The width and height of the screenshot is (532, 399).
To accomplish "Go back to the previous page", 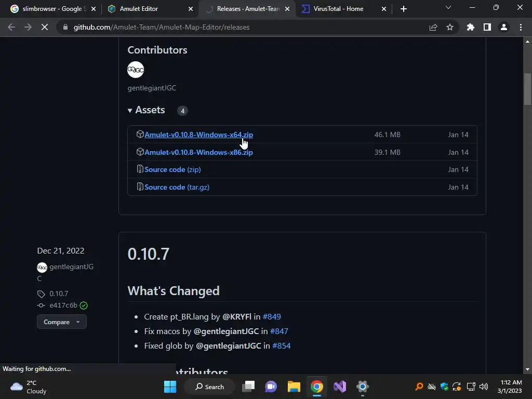I will 11,27.
